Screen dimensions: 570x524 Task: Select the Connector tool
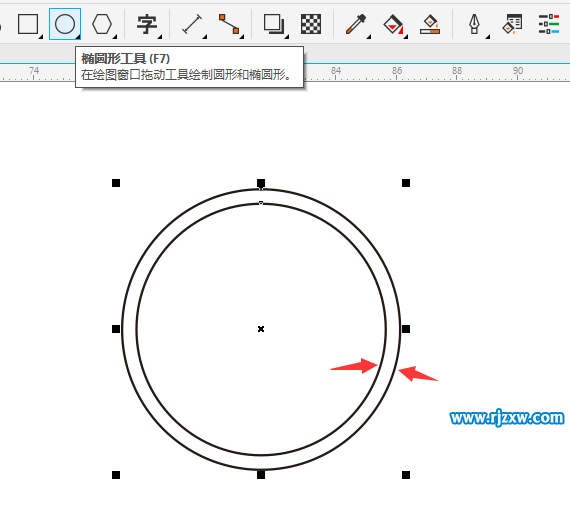pos(229,24)
